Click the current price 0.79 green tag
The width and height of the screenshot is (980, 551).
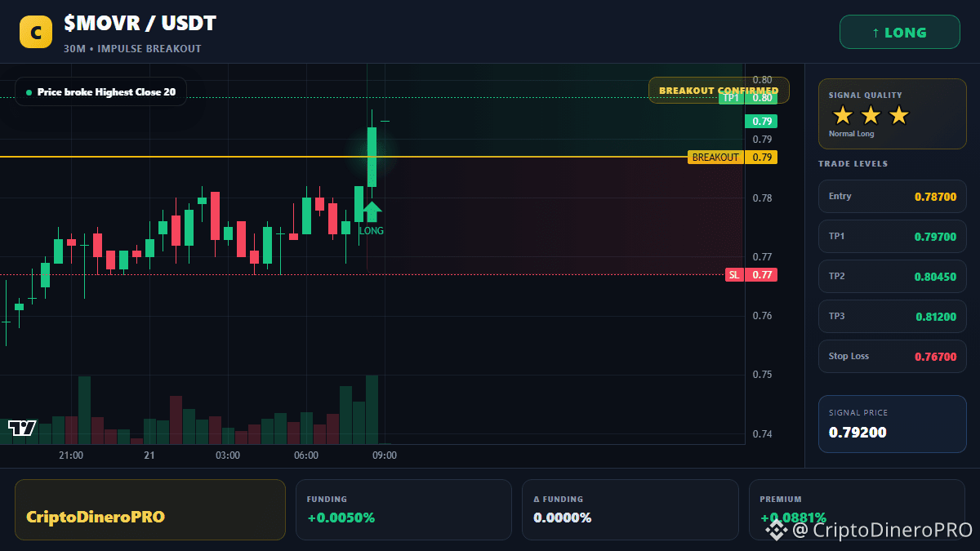(x=761, y=121)
